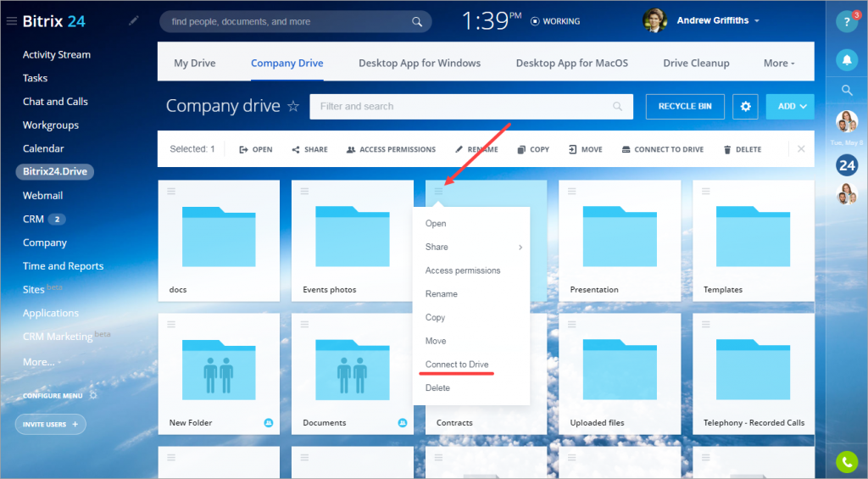Click the magnifier icon in Filter and search field
868x479 pixels.
tap(617, 106)
